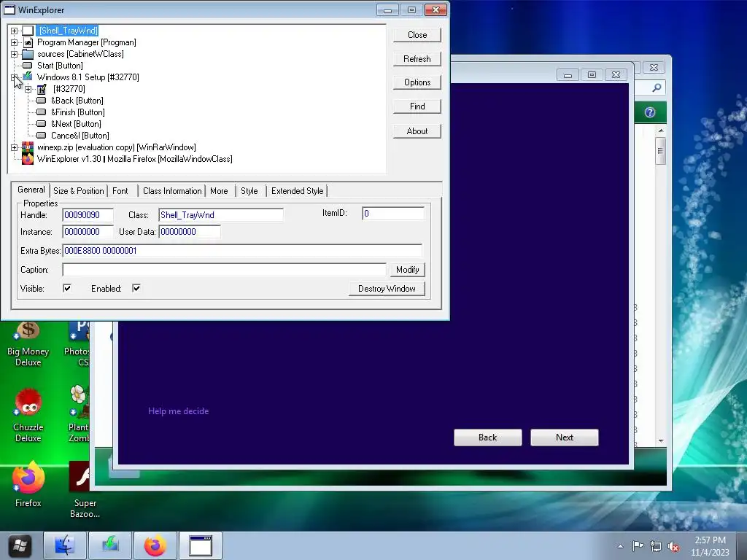
Task: Click the &Finish [Button] row icon
Action: 42,112
